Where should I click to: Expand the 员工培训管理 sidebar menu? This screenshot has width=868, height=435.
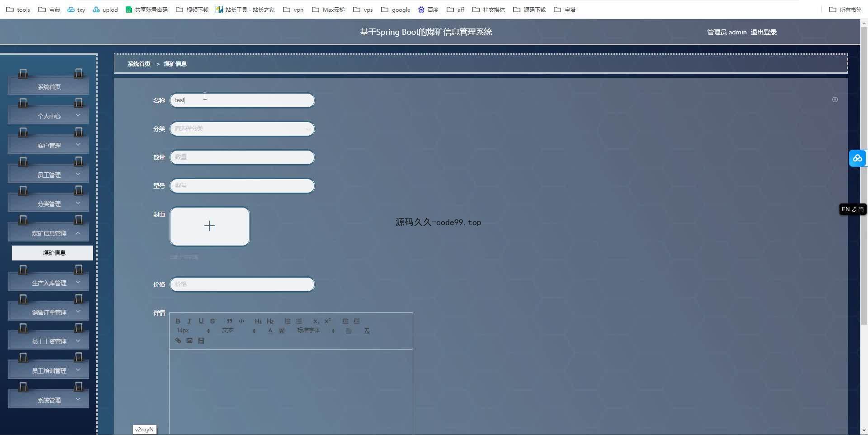pyautogui.click(x=48, y=371)
